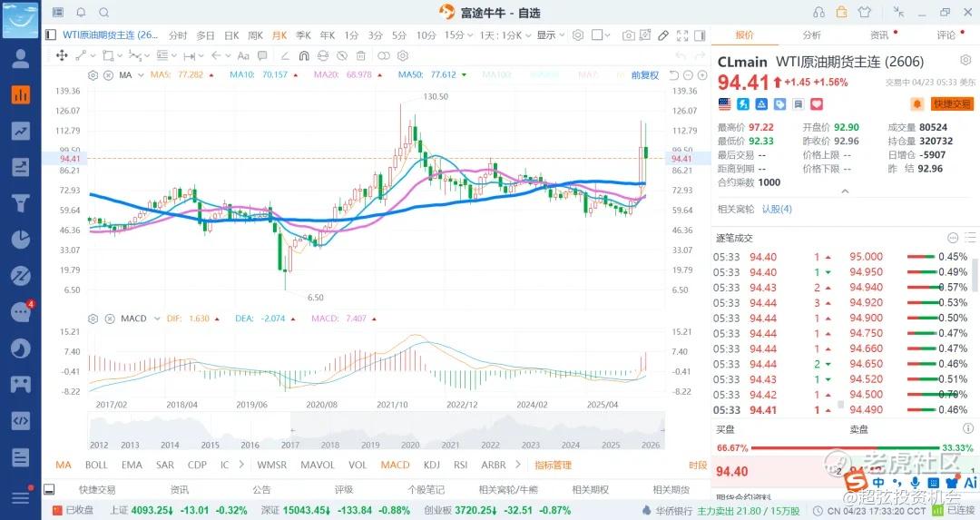Screen dimensions: 980x520
Task: Open the more options ellipsis in trades panel
Action: click(x=953, y=238)
